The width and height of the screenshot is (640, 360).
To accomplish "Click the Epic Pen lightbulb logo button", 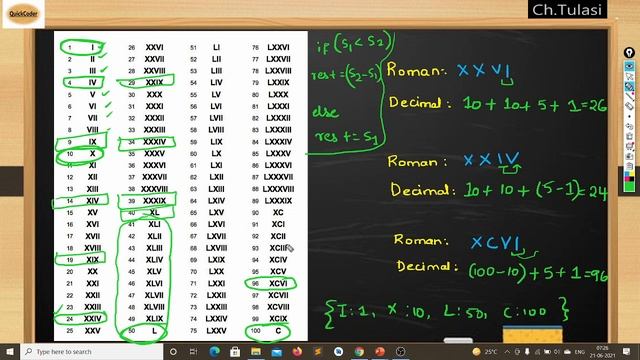I will (x=629, y=52).
